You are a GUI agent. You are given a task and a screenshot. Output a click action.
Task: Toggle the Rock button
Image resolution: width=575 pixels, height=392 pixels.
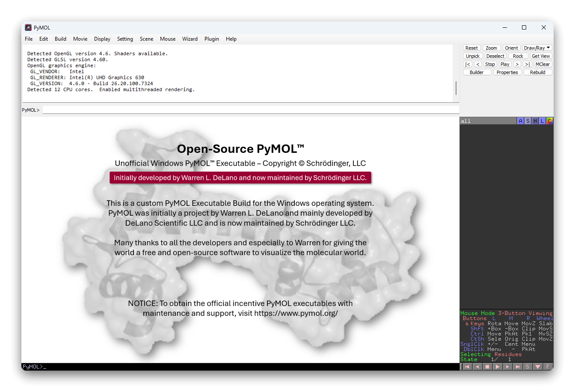[518, 56]
